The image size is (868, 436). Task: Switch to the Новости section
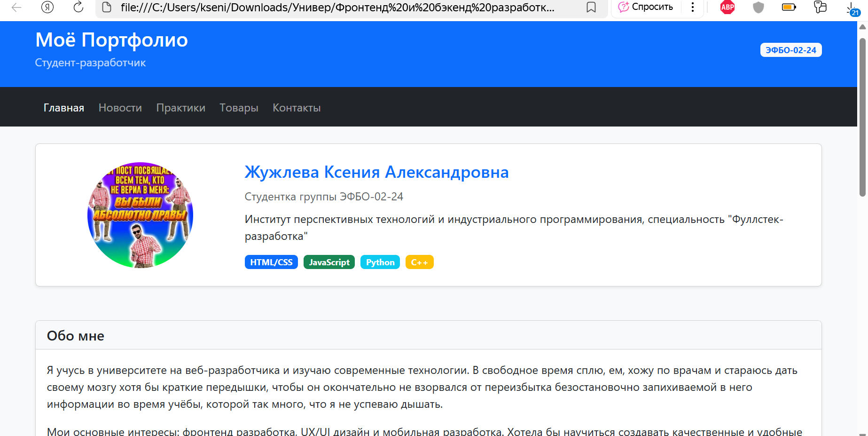[x=120, y=107]
